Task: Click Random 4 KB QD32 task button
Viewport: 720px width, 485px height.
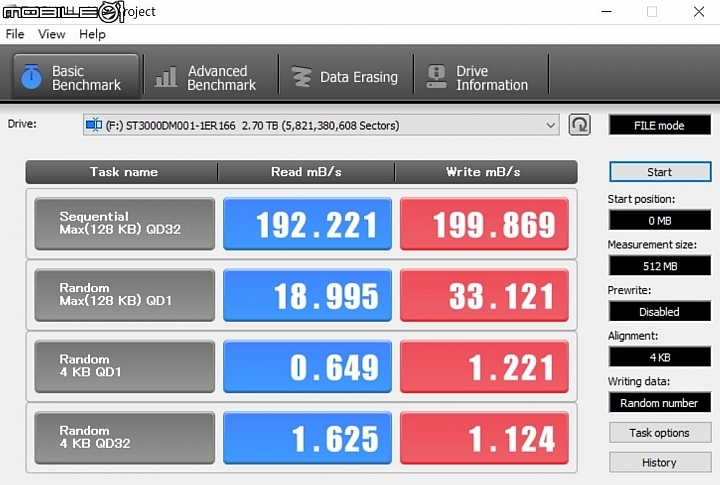Action: click(x=124, y=438)
